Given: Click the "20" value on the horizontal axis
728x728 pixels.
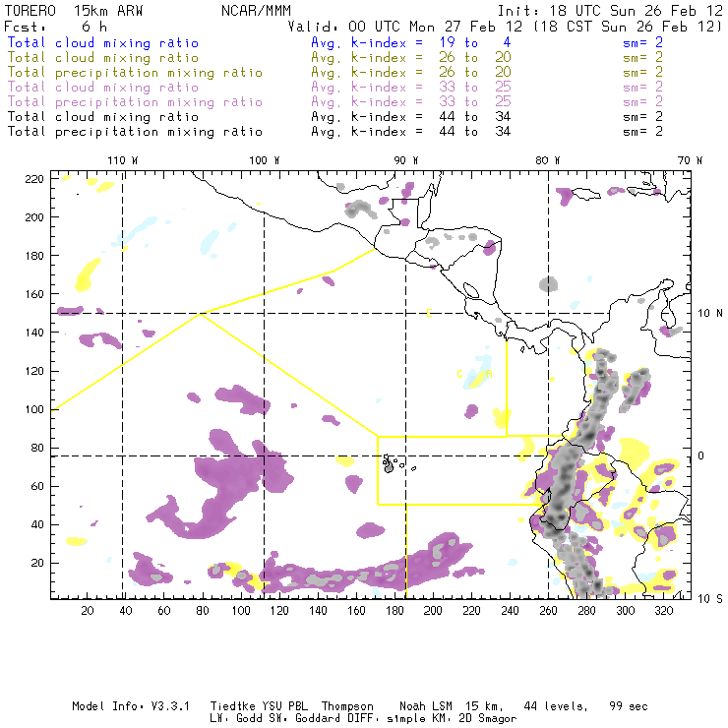Looking at the screenshot, I should tap(88, 611).
